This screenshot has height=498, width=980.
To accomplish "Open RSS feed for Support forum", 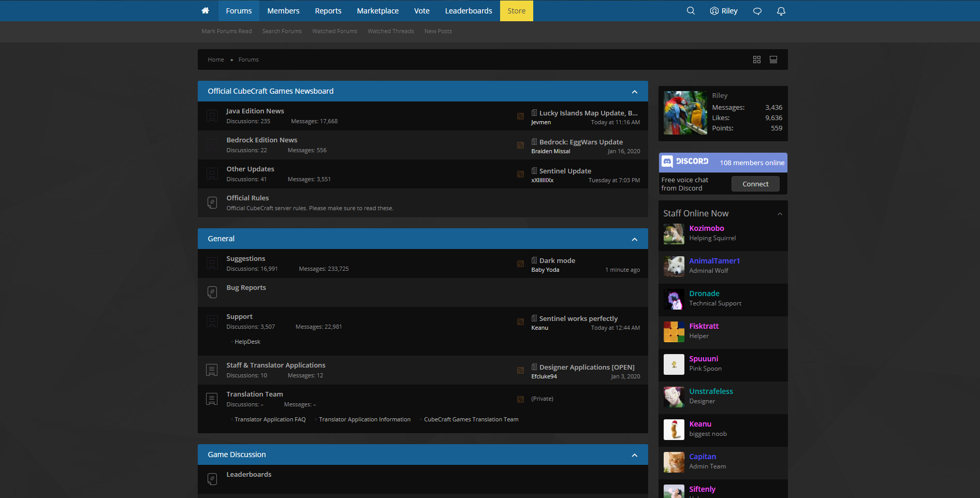I will pyautogui.click(x=520, y=321).
